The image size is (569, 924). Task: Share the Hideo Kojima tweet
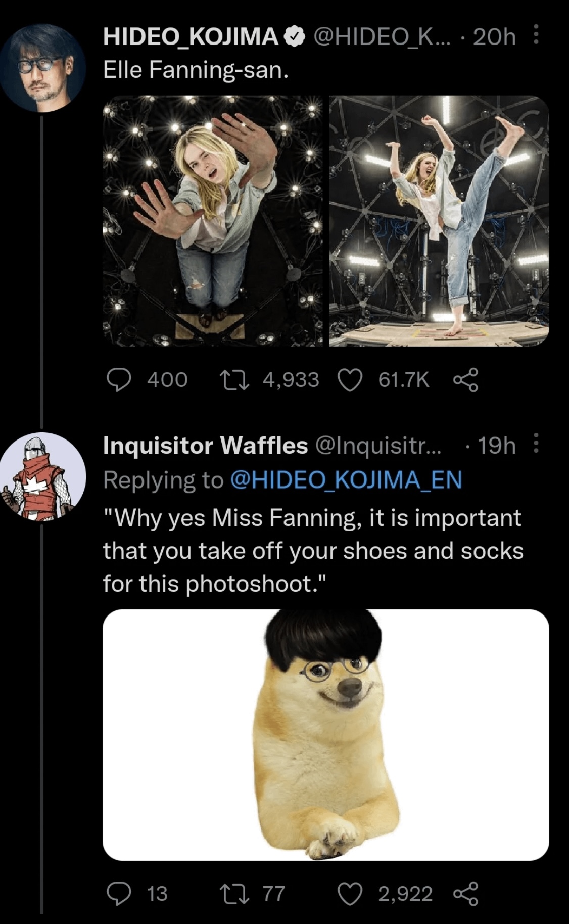point(465,380)
